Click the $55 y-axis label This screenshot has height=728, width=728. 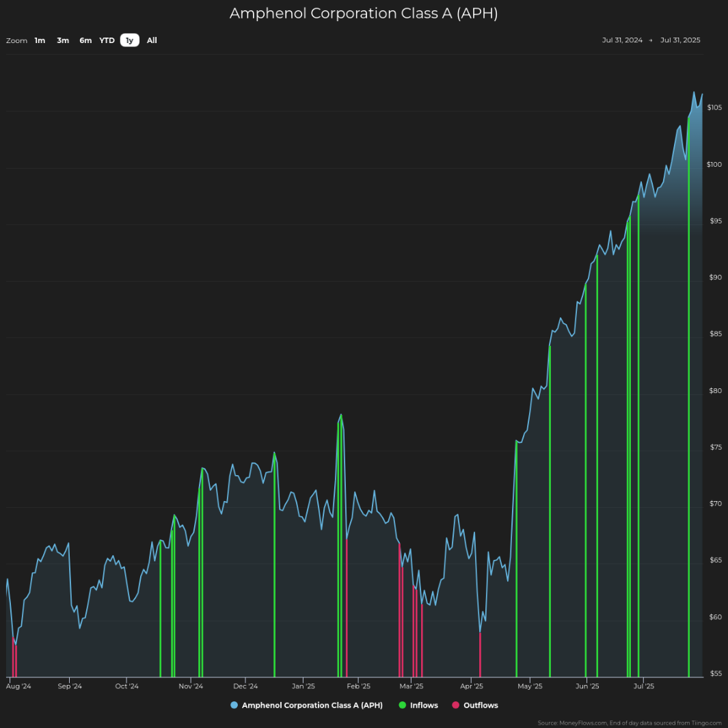[x=716, y=674]
